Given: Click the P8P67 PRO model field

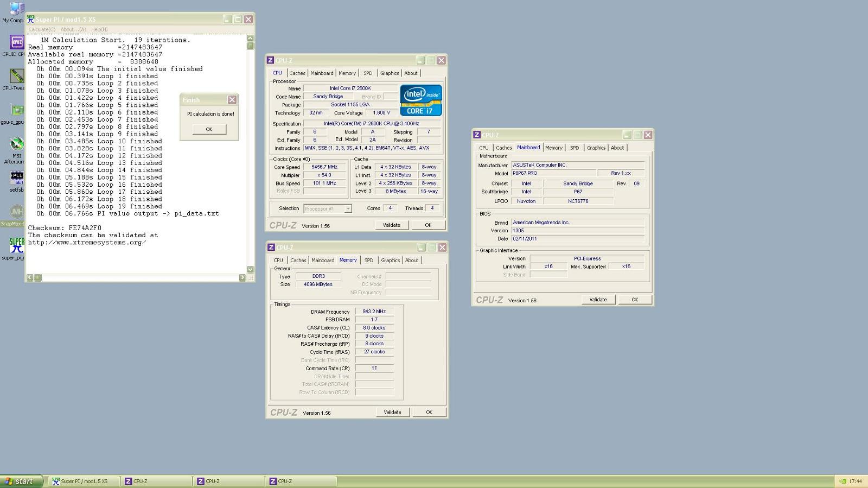Looking at the screenshot, I should click(553, 173).
